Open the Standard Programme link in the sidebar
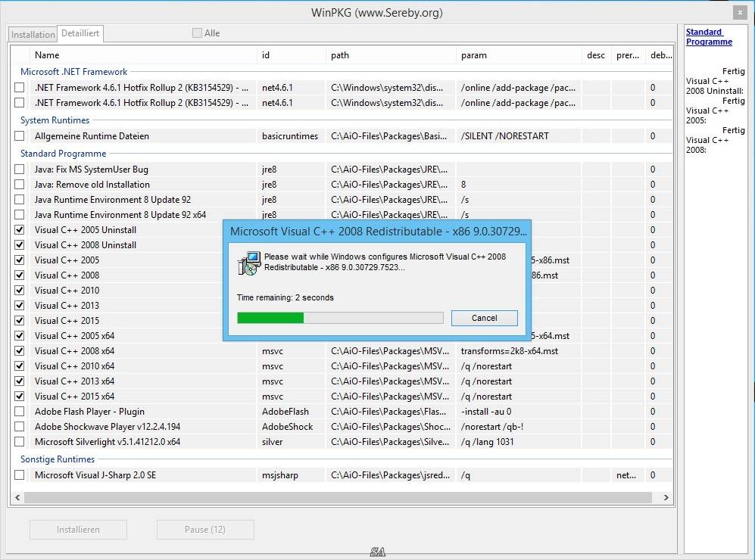 709,36
